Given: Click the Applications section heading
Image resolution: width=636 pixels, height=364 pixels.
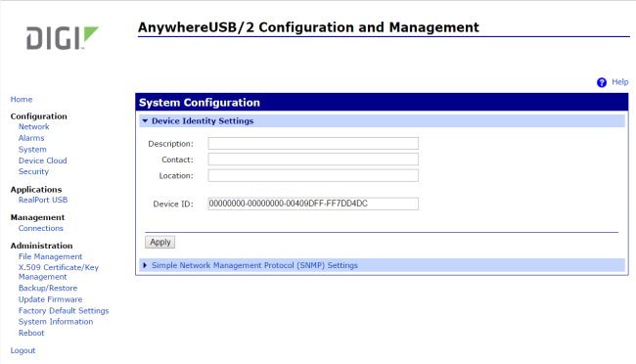Looking at the screenshot, I should (36, 190).
